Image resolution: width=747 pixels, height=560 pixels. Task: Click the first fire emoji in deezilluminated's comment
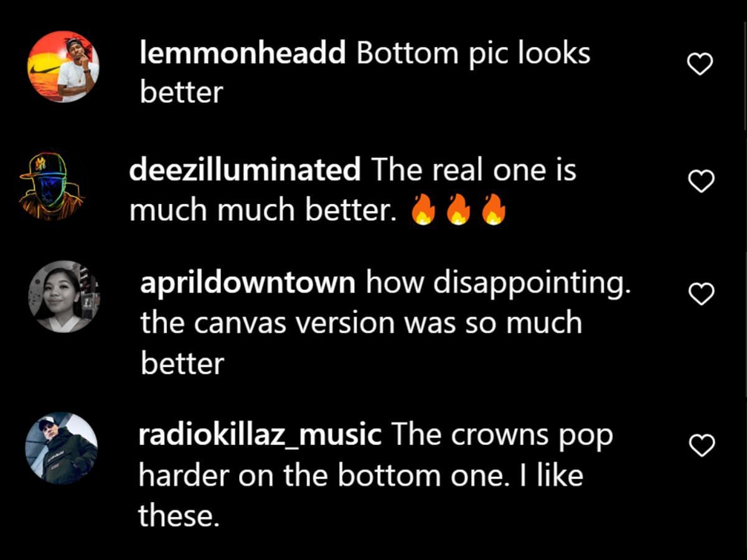423,212
